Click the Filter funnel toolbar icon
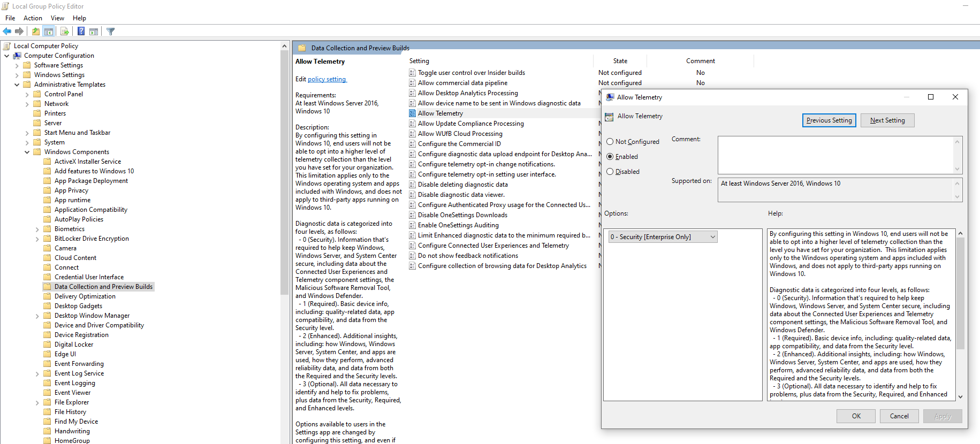Screen dimensions: 980x444 click(x=111, y=32)
